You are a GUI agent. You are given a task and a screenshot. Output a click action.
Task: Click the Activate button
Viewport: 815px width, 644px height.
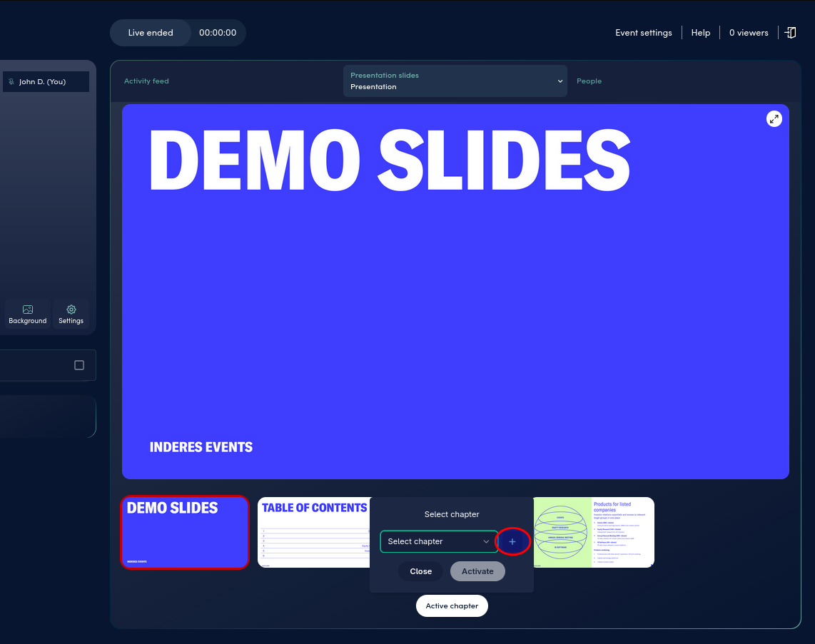(477, 571)
